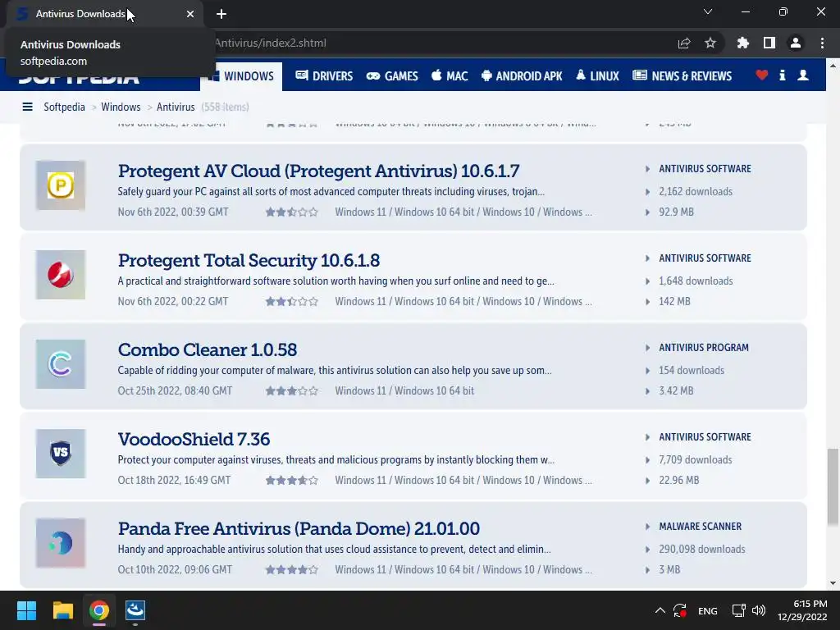
Task: Click the '2,162 downloads' text
Action: [696, 192]
